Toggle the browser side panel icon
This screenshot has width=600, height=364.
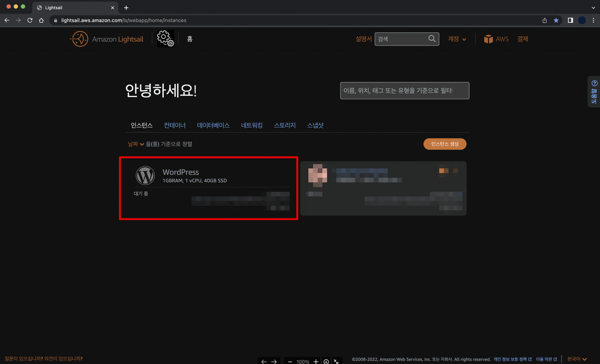570,20
